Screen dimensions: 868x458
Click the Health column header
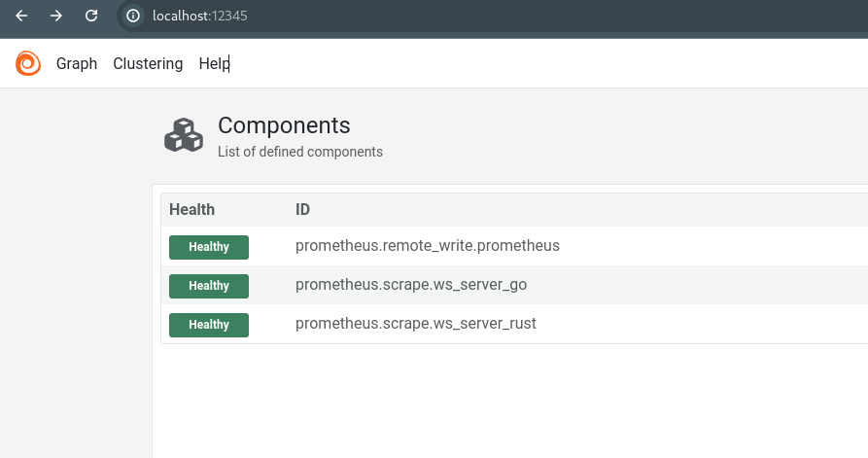tap(192, 209)
